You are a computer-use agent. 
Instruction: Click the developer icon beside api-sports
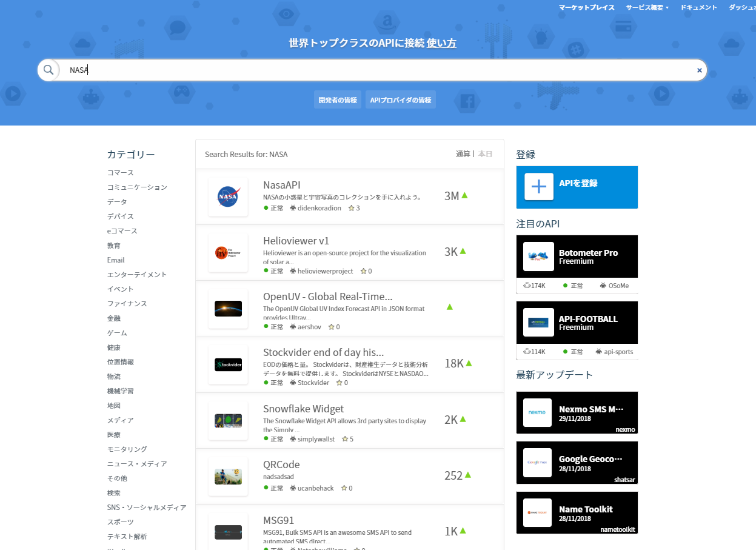pos(599,352)
